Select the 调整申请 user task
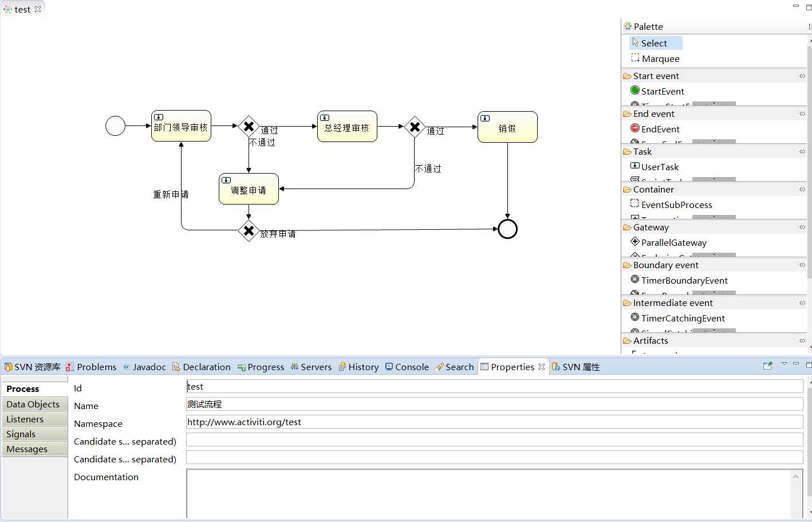 pyautogui.click(x=249, y=189)
